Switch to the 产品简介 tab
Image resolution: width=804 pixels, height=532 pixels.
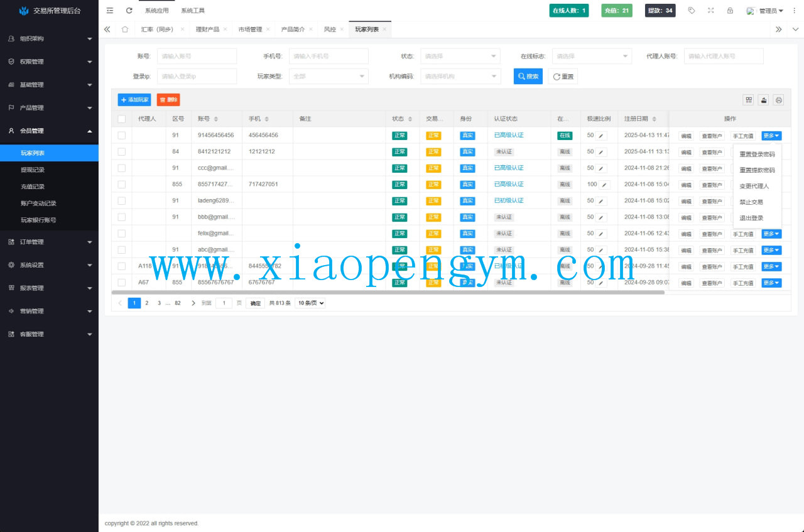tap(293, 29)
